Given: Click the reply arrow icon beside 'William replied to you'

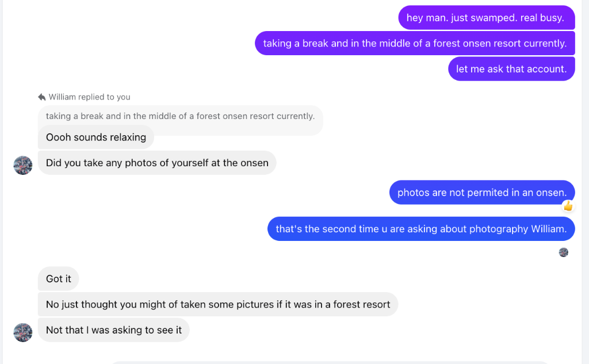Looking at the screenshot, I should click(41, 97).
